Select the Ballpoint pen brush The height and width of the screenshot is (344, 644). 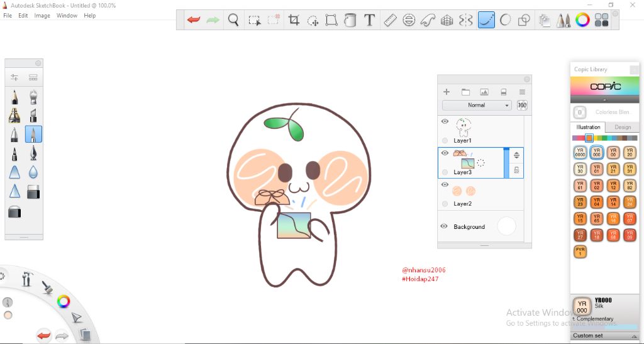[x=14, y=135]
